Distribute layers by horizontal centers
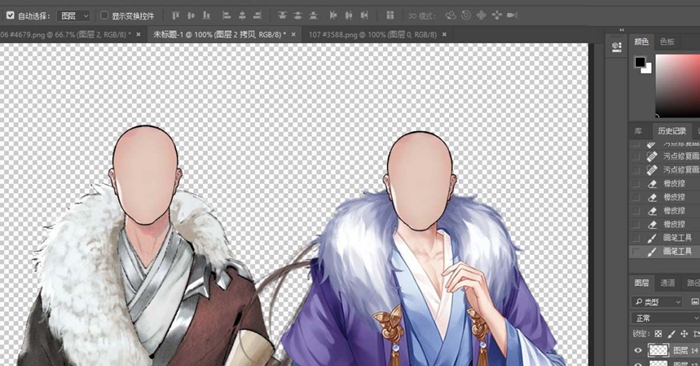This screenshot has height=366, width=700. (x=349, y=16)
